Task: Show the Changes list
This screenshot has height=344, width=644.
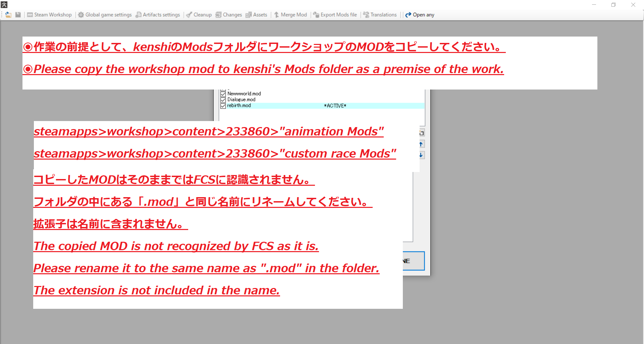Action: (x=228, y=15)
